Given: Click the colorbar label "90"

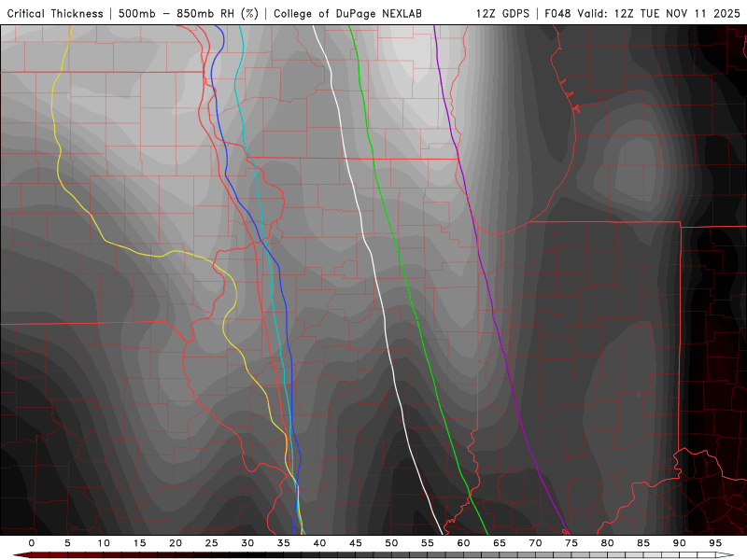Looking at the screenshot, I should click(x=679, y=543).
